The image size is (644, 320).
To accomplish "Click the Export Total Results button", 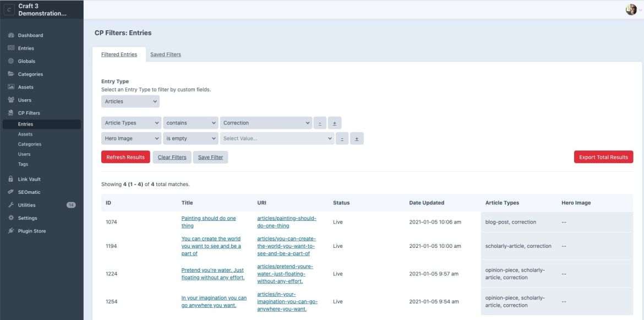I will pyautogui.click(x=603, y=157).
